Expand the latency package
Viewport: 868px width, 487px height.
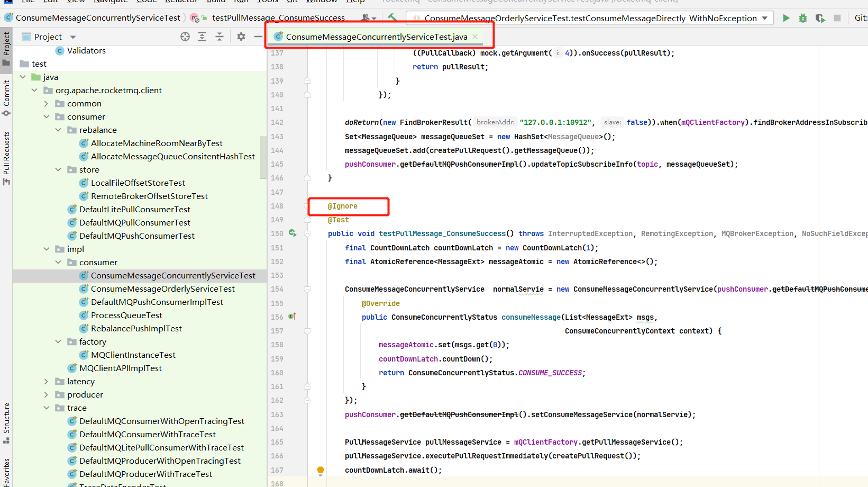47,381
